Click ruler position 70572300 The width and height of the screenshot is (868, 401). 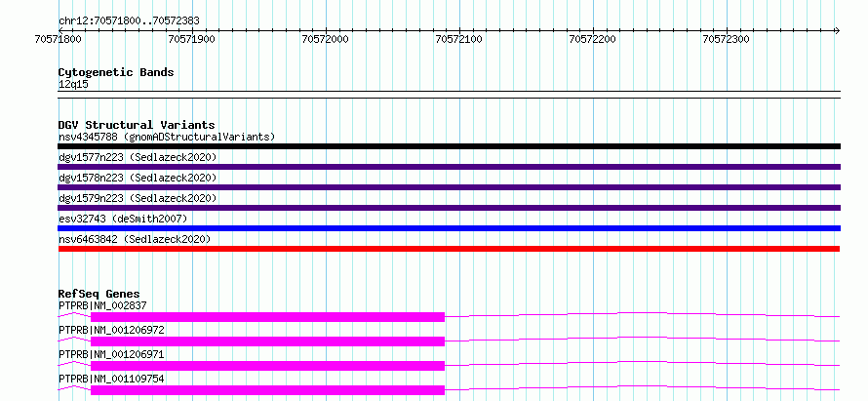tap(726, 39)
